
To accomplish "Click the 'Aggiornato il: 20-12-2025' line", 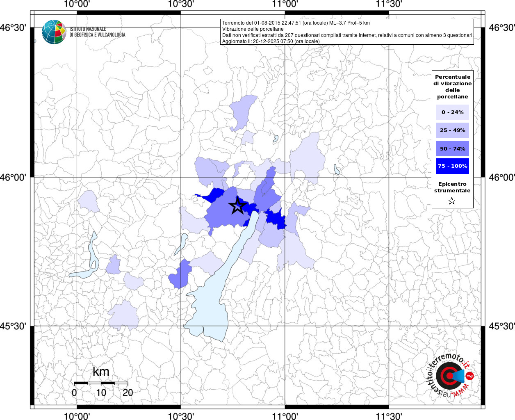I will click(x=271, y=41).
